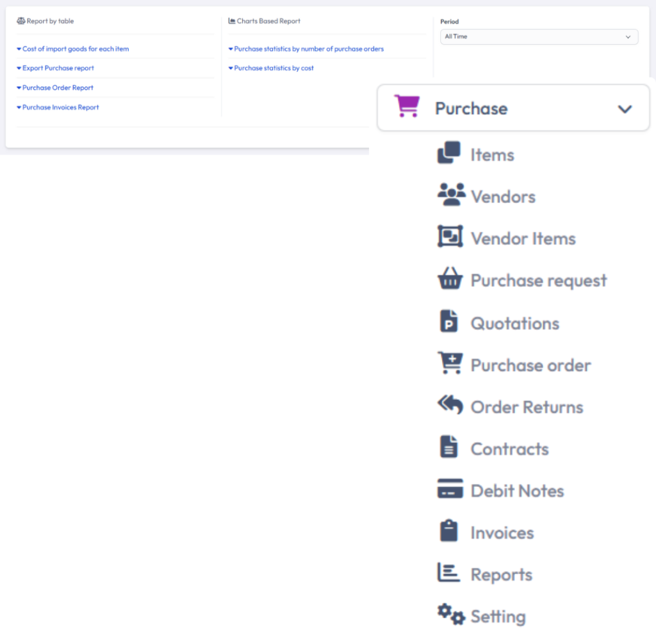Viewport: 656px width, 644px height.
Task: Click the Quotations document icon
Action: coord(449,322)
